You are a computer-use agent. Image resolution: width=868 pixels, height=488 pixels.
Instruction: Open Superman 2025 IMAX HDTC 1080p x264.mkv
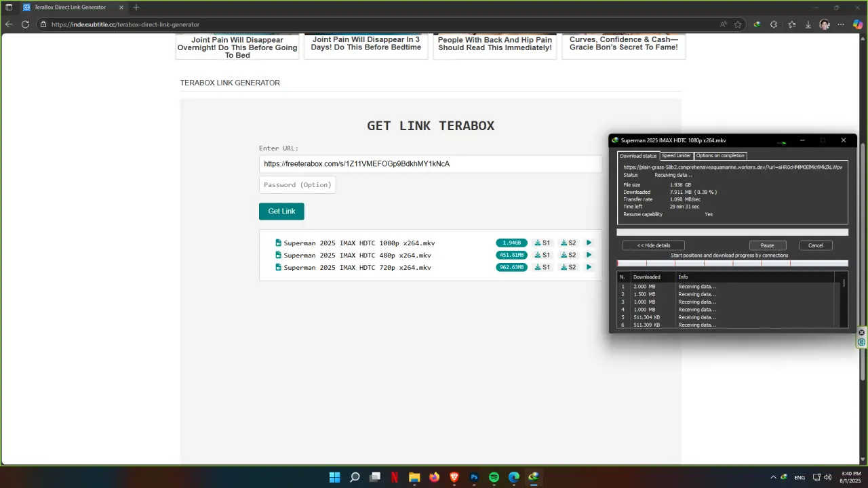(x=359, y=243)
